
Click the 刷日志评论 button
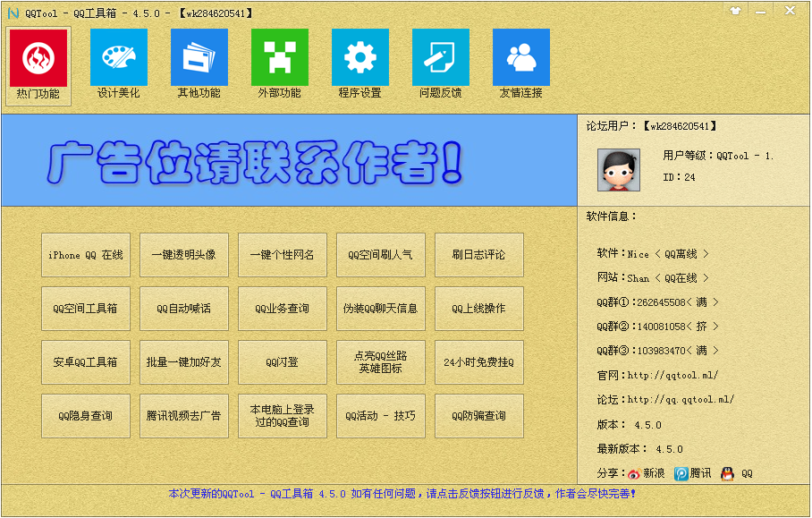point(479,255)
